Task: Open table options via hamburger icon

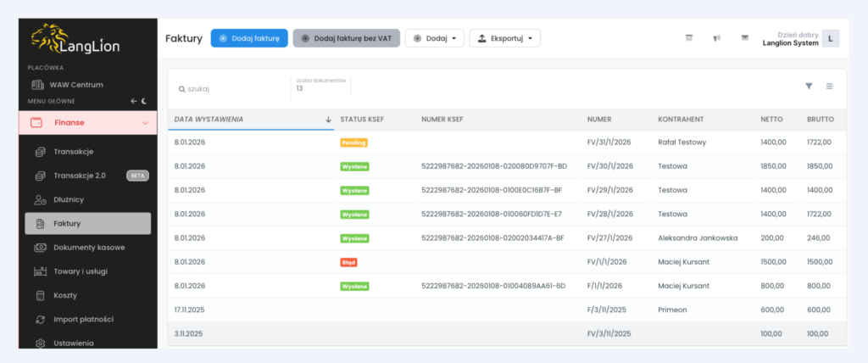Action: pyautogui.click(x=830, y=86)
